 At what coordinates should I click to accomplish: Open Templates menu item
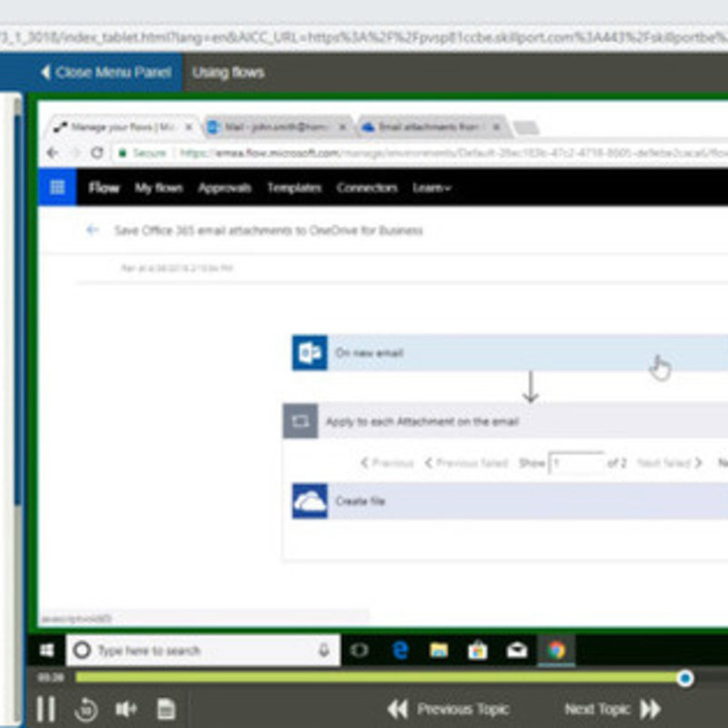pyautogui.click(x=294, y=187)
